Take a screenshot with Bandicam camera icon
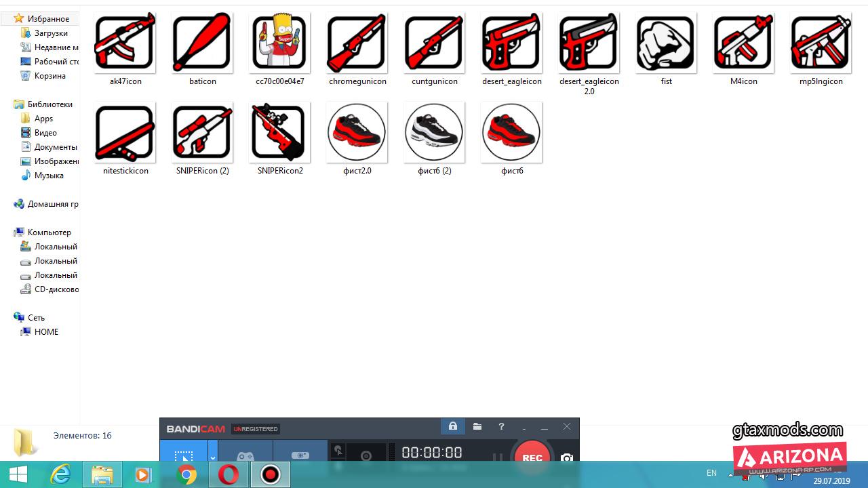Image resolution: width=868 pixels, height=488 pixels. [567, 458]
